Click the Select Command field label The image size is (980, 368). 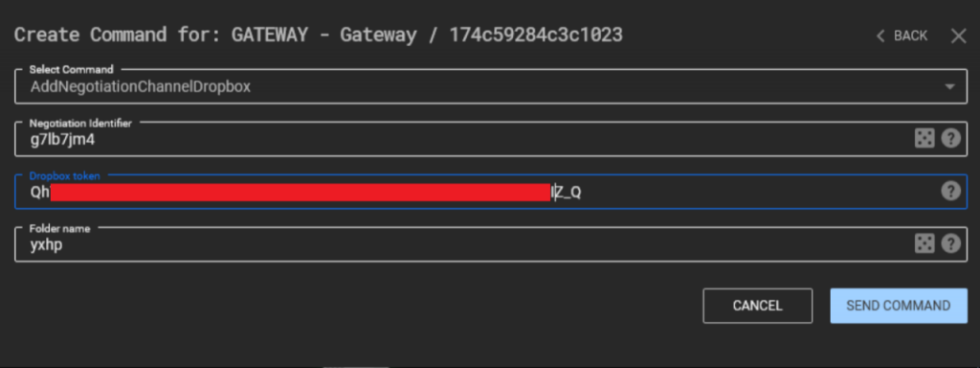point(71,69)
